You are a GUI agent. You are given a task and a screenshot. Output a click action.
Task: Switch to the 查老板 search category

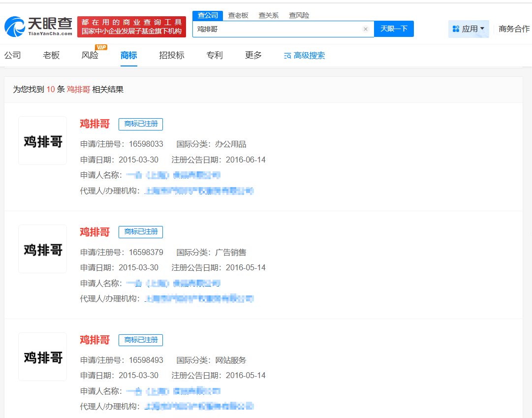[238, 15]
